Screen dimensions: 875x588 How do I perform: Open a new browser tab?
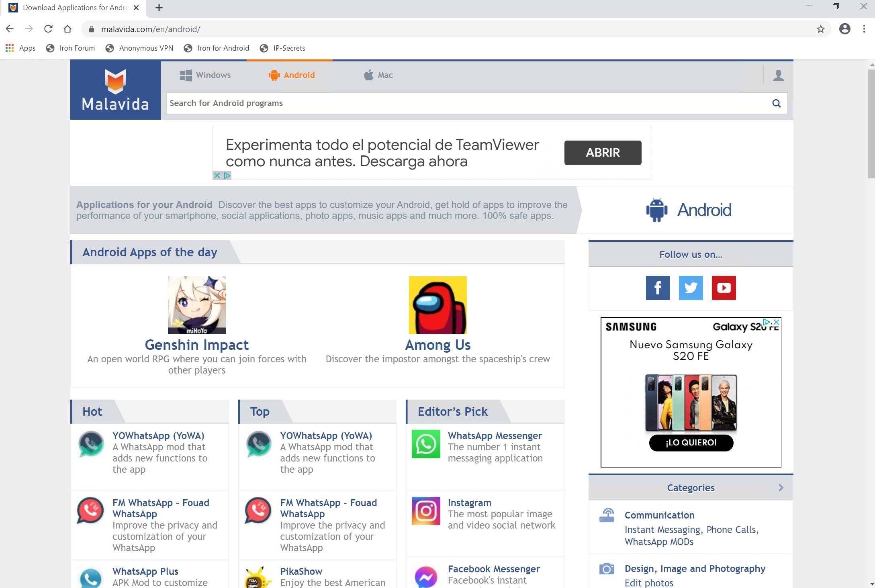click(159, 8)
